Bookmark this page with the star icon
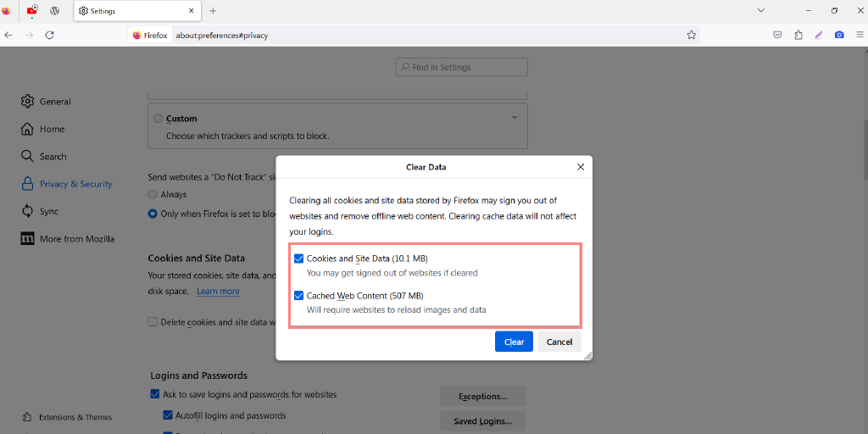Image resolution: width=868 pixels, height=434 pixels. point(692,35)
